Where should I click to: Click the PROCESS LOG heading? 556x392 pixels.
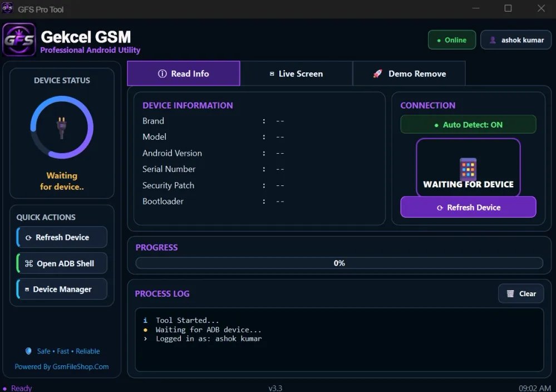[x=162, y=294]
